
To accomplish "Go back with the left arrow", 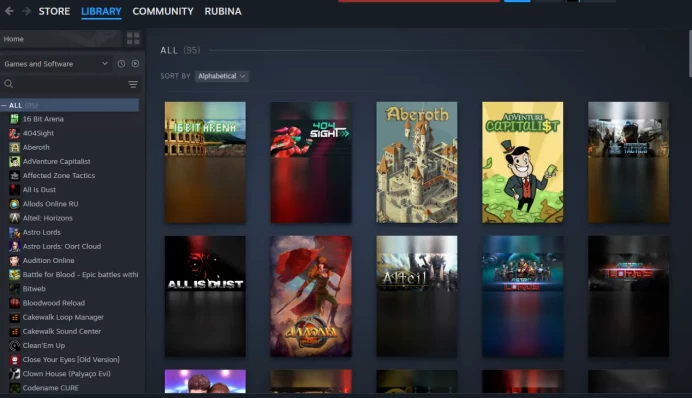I will [x=9, y=11].
